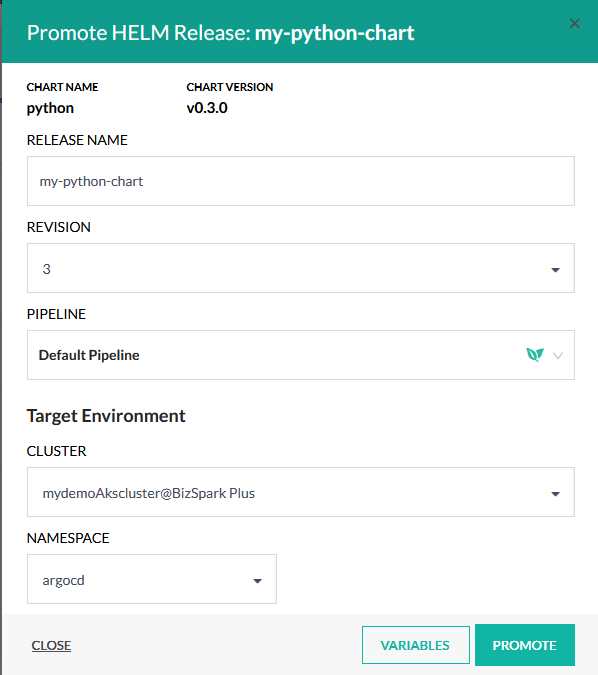
Task: Click the PROMOTE button
Action: click(x=525, y=645)
